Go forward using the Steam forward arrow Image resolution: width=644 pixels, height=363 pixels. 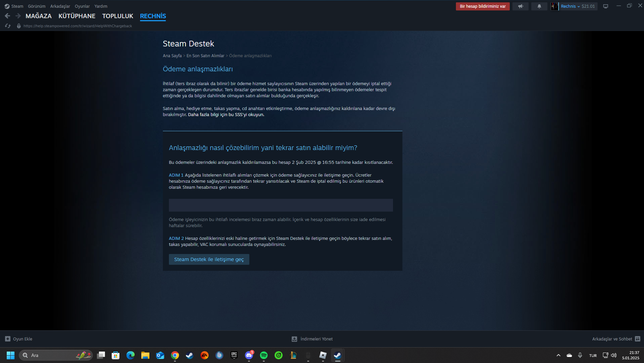18,16
